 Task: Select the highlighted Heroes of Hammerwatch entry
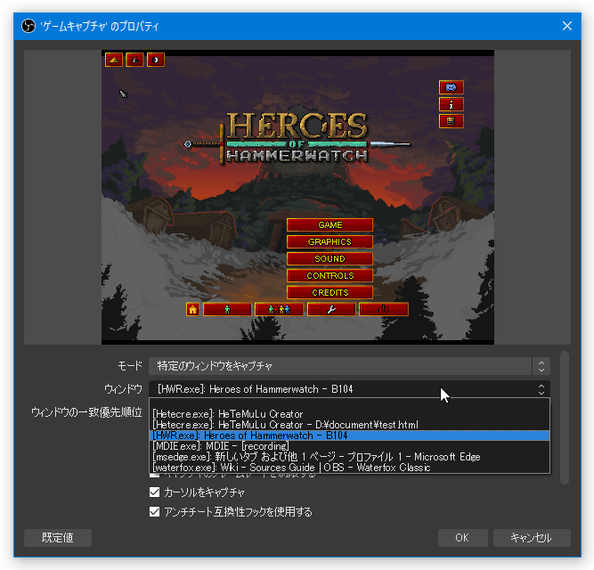point(350,436)
